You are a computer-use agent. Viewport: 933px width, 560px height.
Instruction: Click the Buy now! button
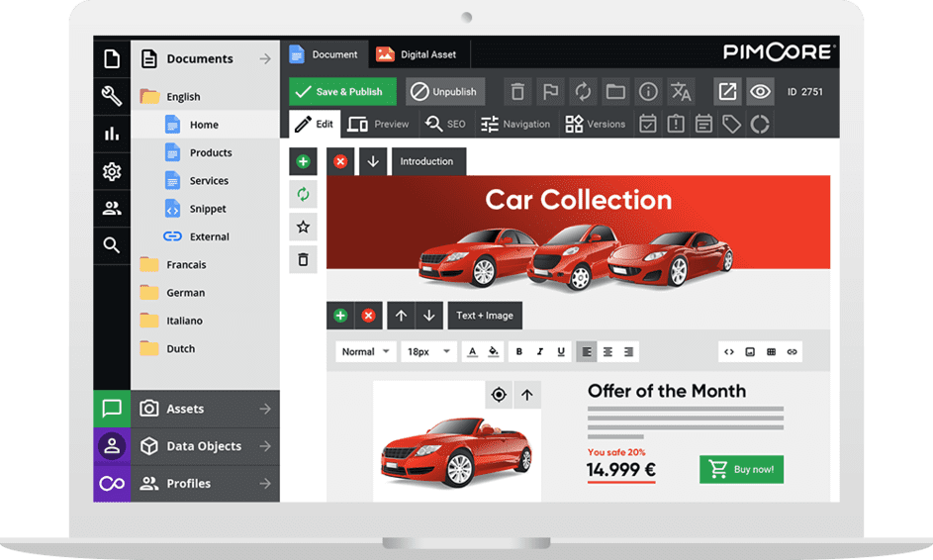[741, 470]
